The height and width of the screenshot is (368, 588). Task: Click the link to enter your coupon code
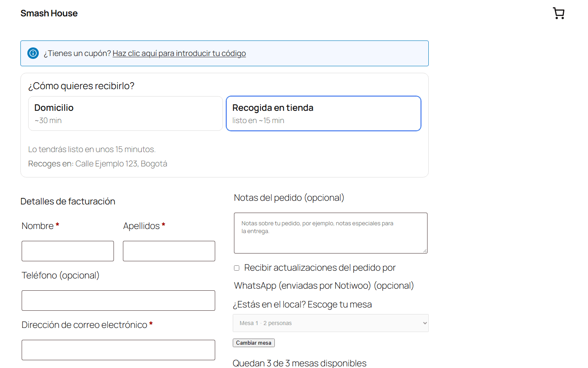(x=179, y=53)
